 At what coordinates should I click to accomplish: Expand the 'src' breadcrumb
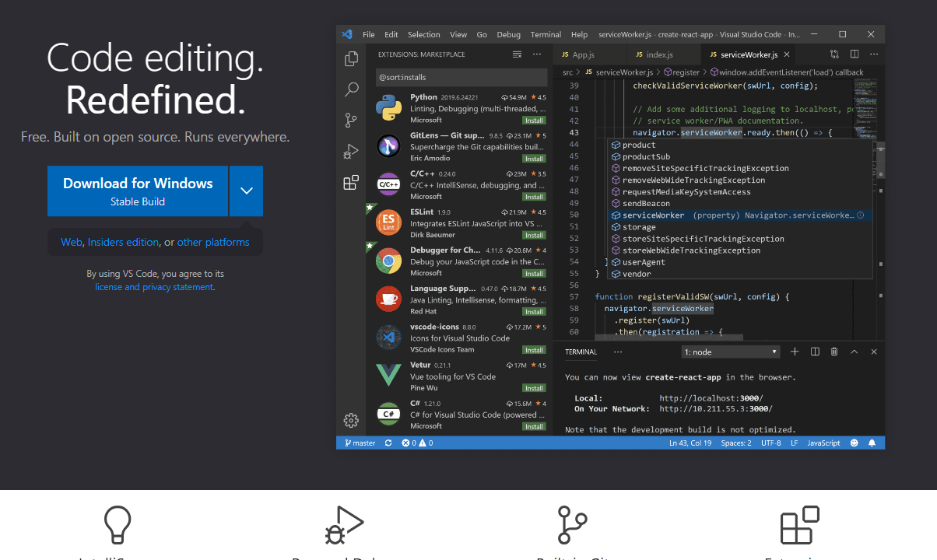click(x=568, y=72)
